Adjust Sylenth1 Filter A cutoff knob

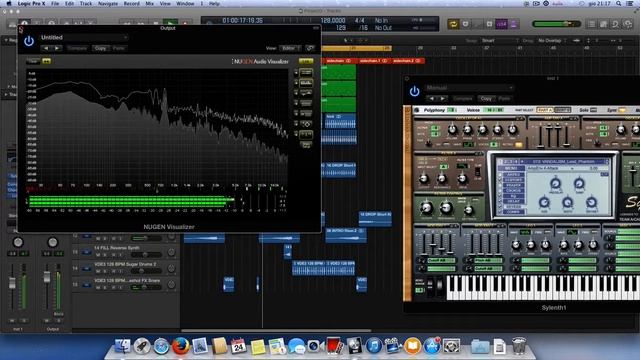(x=424, y=179)
